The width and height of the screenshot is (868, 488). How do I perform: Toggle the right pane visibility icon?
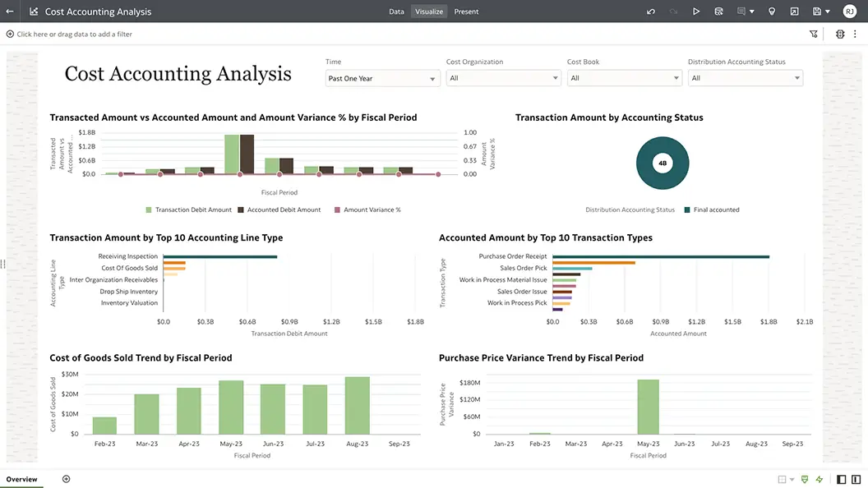855,479
